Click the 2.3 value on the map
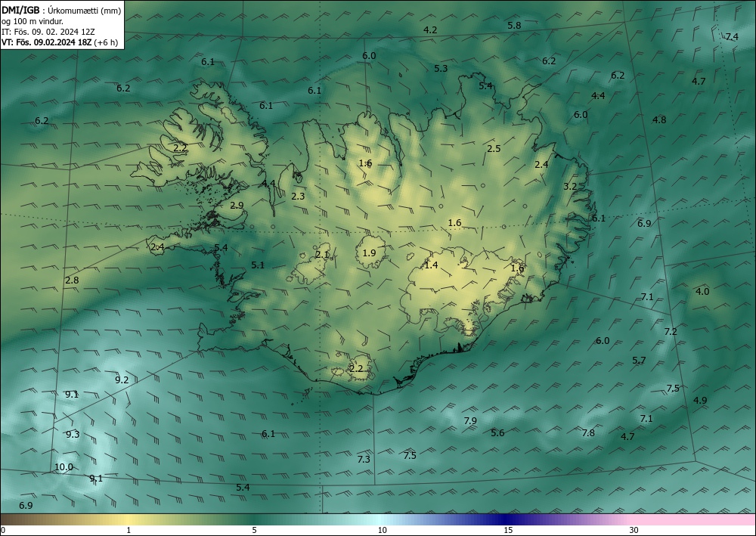The image size is (756, 536). point(298,196)
